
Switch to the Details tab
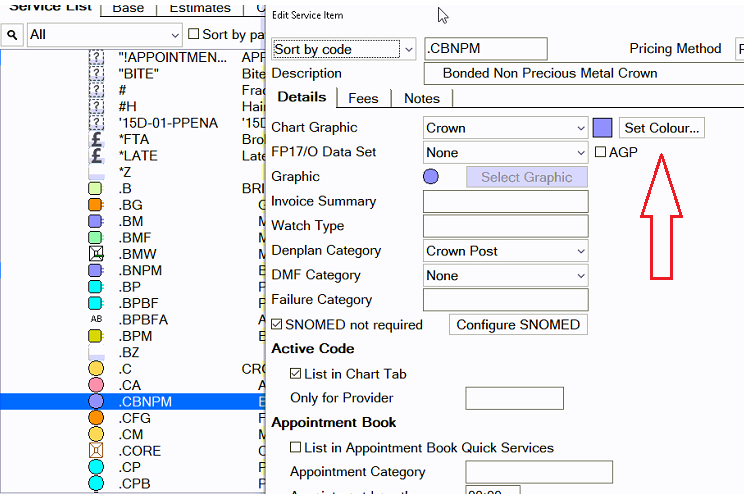[302, 97]
